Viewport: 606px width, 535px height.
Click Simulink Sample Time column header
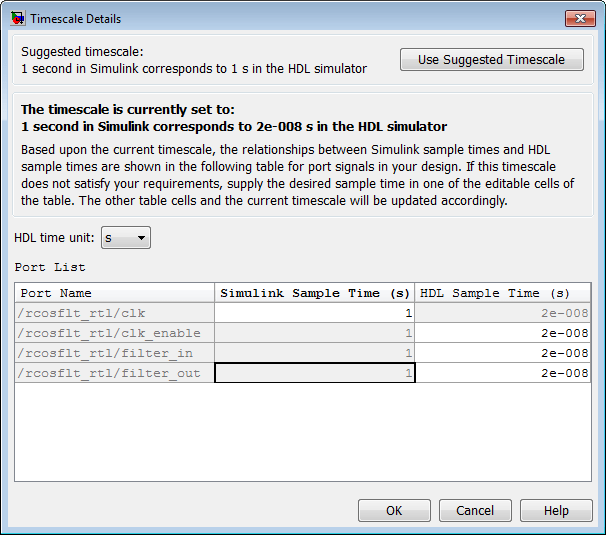click(315, 293)
